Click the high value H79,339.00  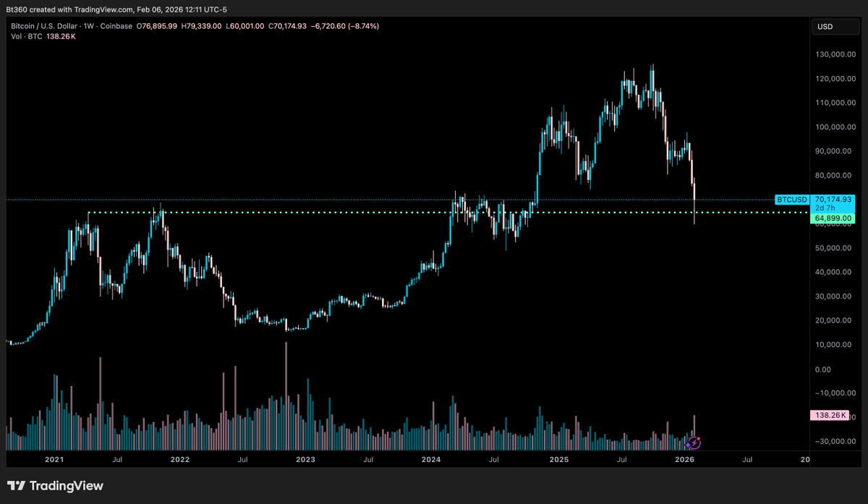click(x=201, y=26)
